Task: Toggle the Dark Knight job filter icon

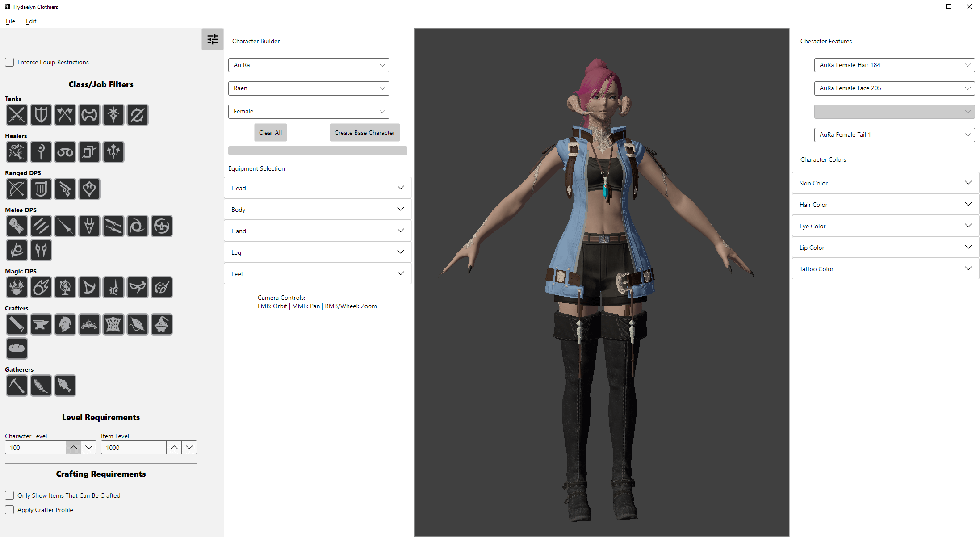Action: coord(113,115)
